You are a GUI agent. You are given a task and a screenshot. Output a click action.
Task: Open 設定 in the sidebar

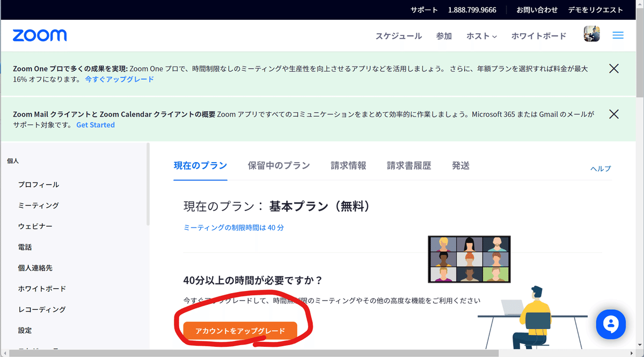pyautogui.click(x=25, y=330)
